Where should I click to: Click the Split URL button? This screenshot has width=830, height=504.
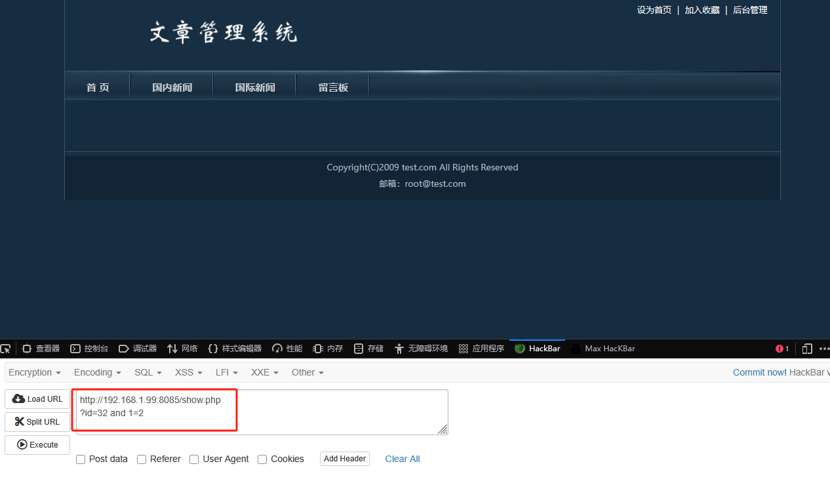(37, 422)
